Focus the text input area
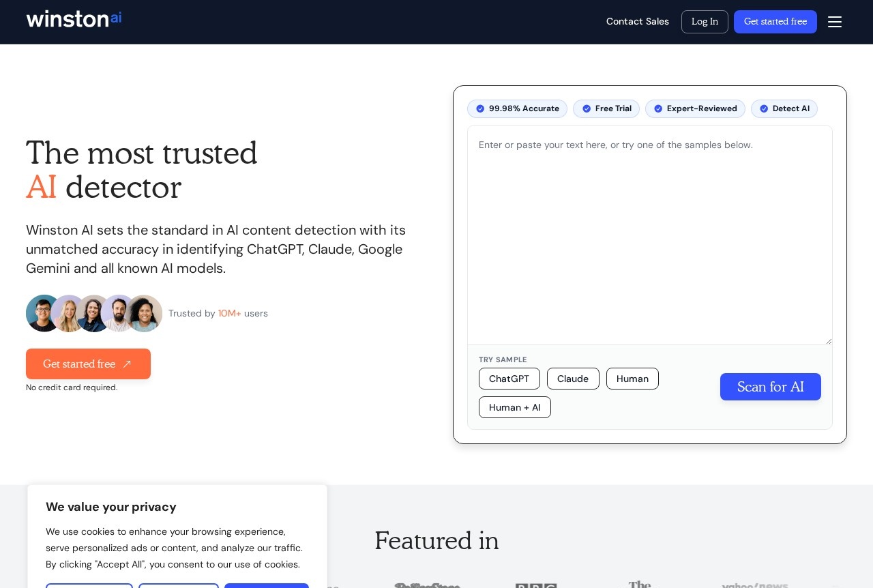This screenshot has width=873, height=588. [x=650, y=235]
